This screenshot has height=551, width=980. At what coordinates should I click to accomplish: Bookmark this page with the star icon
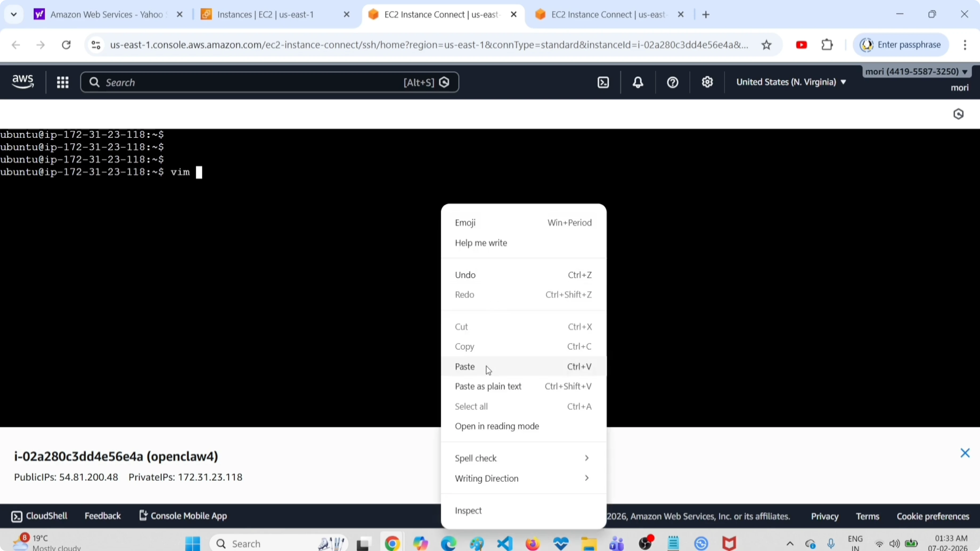coord(767,45)
